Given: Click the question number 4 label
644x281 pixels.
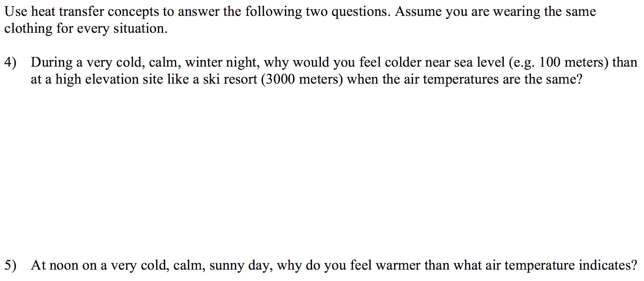Looking at the screenshot, I should 10,62.
